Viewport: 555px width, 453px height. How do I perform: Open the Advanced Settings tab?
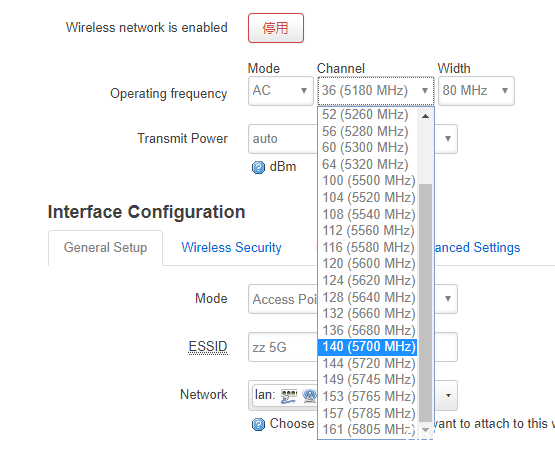point(477,247)
